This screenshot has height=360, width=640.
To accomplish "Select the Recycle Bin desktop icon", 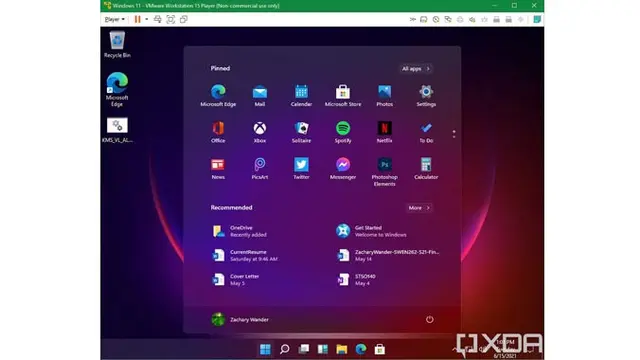I will (x=117, y=44).
